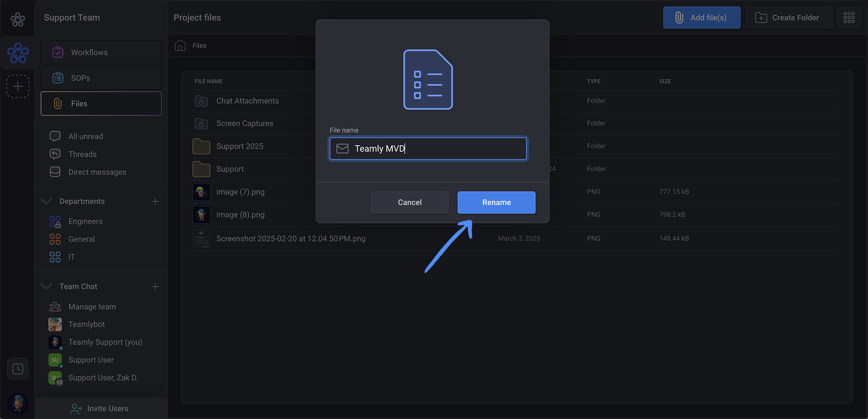This screenshot has width=868, height=419.
Task: Open the SOPs section
Action: tap(101, 78)
